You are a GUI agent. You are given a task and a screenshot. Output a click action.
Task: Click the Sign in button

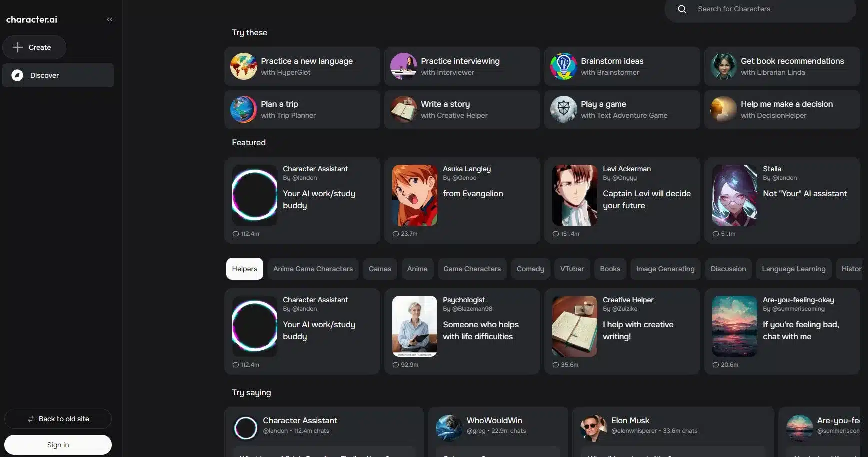click(58, 445)
